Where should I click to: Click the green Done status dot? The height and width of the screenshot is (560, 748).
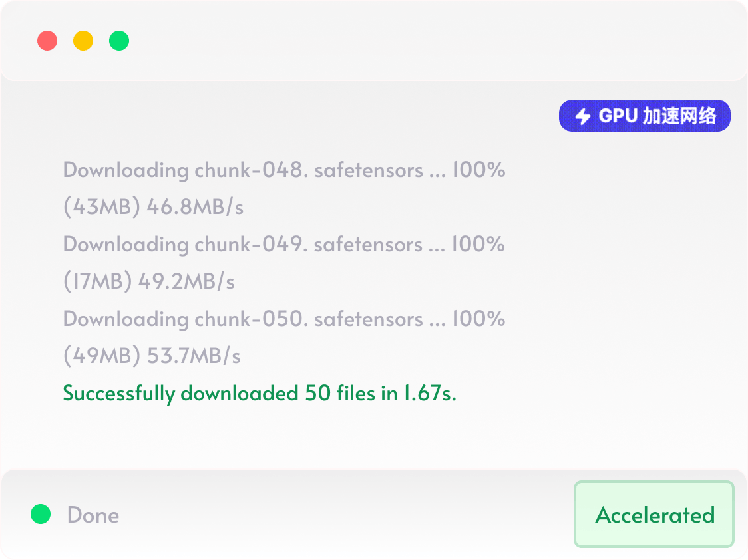(x=41, y=514)
